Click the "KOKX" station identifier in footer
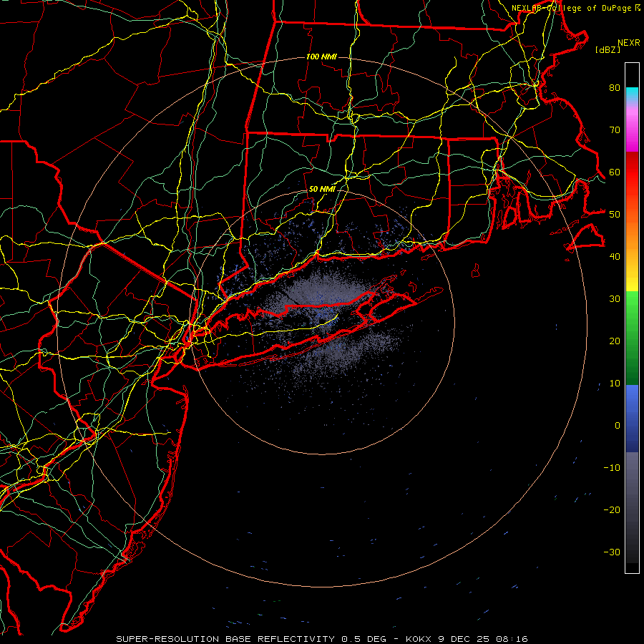 (x=419, y=639)
